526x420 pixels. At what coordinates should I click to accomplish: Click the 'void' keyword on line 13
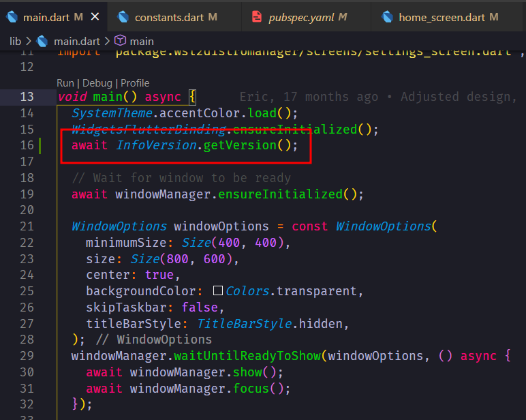click(72, 97)
